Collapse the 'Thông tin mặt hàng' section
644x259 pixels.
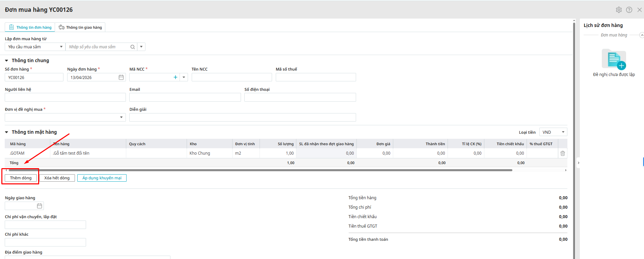(6, 132)
